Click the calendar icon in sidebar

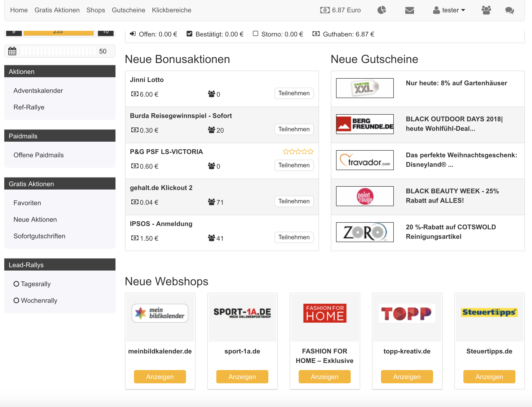(x=12, y=51)
